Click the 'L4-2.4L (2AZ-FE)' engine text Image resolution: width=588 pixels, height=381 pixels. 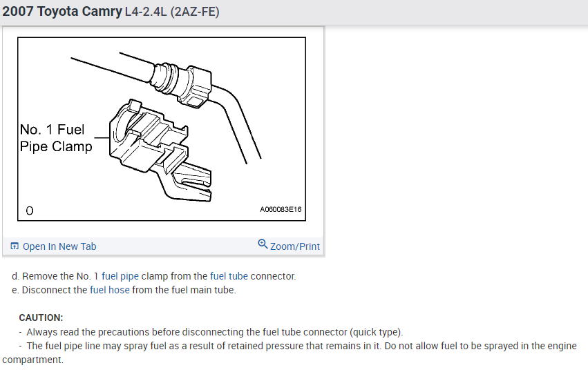pos(172,12)
